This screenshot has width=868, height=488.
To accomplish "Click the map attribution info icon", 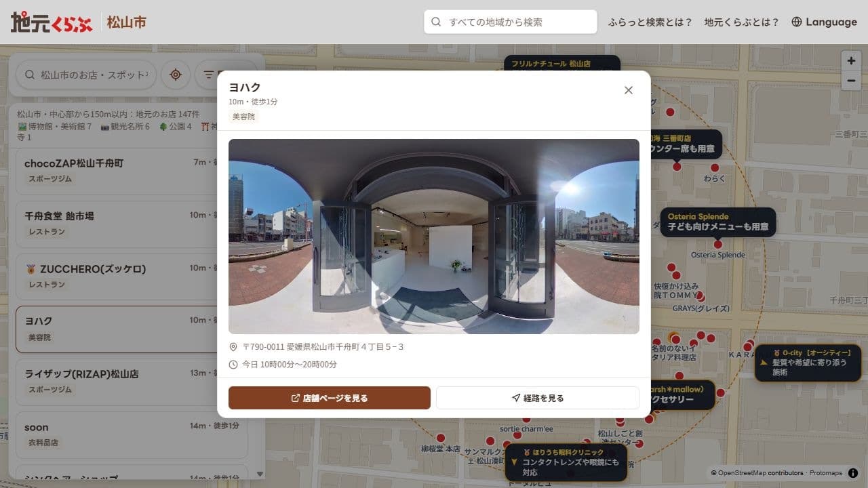I will pos(853,473).
